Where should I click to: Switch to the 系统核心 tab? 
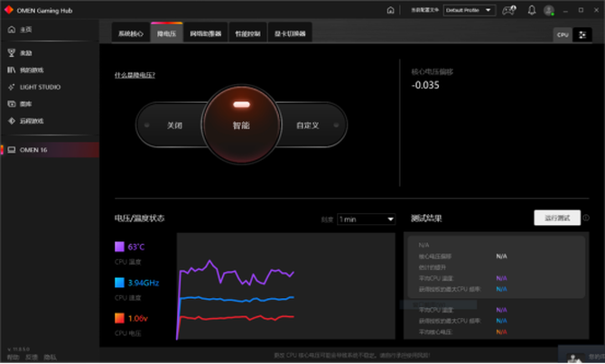[x=131, y=33]
